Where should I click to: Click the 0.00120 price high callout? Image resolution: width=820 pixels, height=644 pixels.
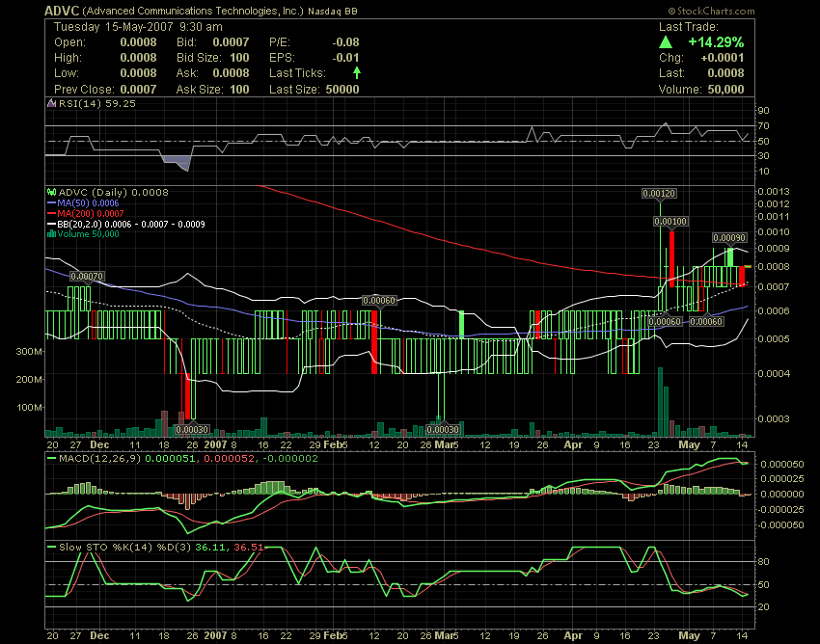click(659, 194)
